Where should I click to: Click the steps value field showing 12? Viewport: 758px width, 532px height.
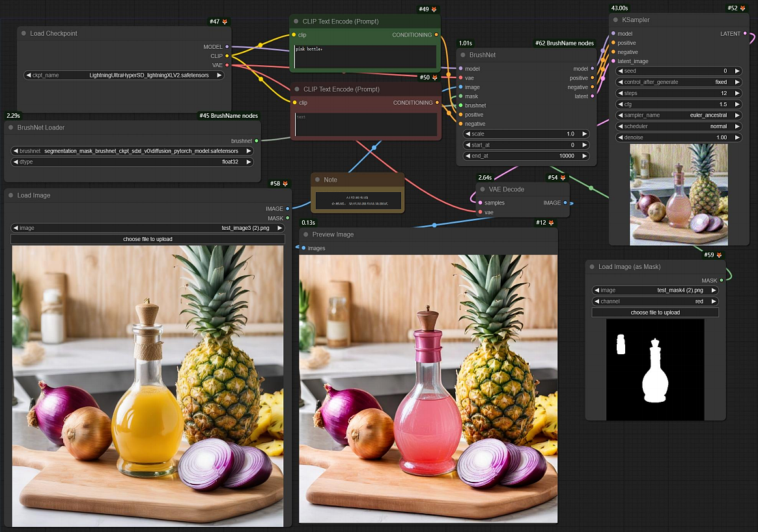(679, 93)
